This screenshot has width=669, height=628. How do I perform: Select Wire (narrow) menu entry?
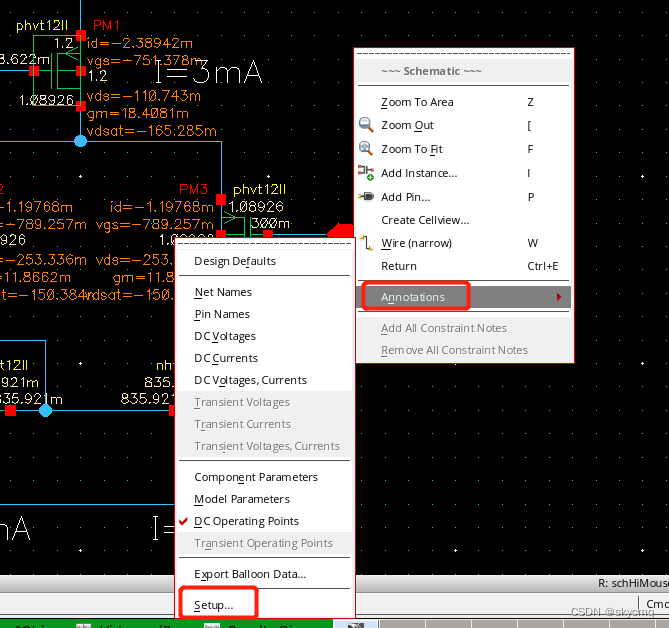(463, 243)
